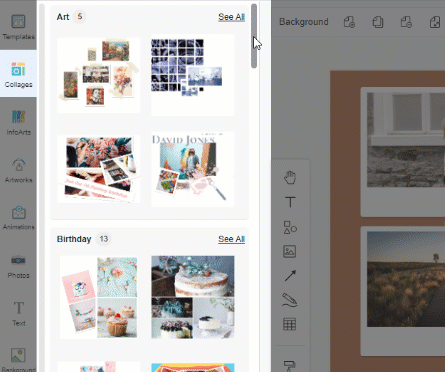Click the Background label in toolbar

click(x=304, y=22)
